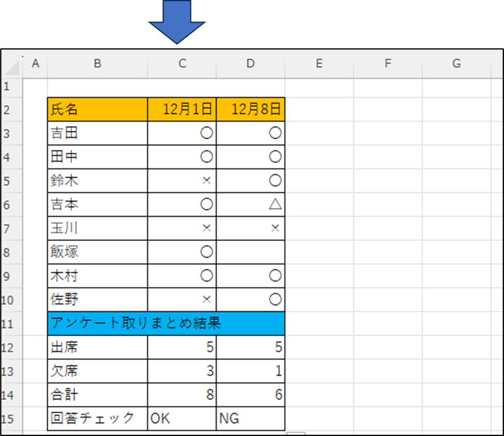
Task: Click the OK result cell
Action: (182, 418)
